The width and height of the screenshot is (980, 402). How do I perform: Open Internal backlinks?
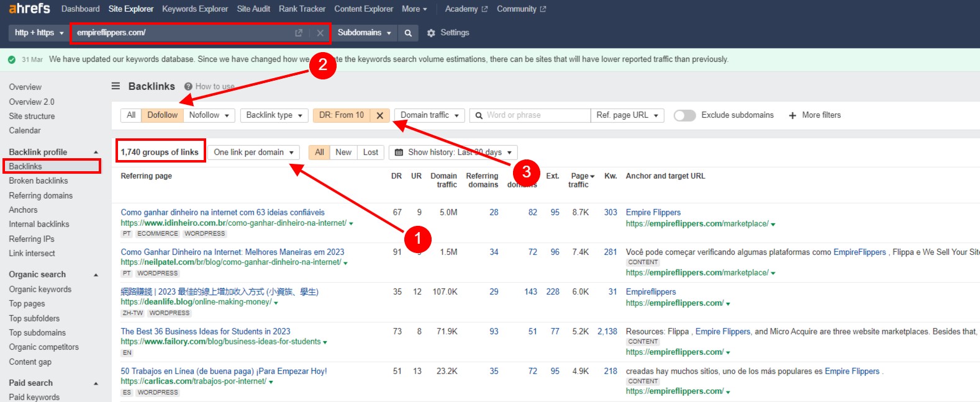(39, 225)
